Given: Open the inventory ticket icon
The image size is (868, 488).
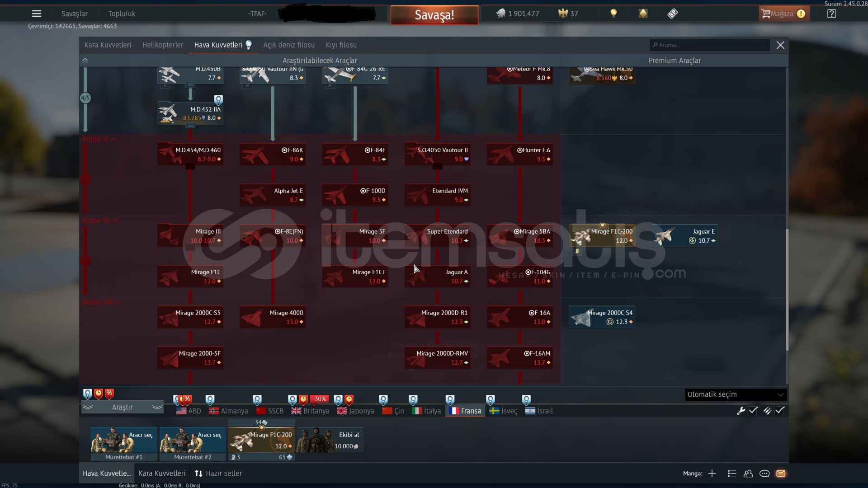Looking at the screenshot, I should pos(672,14).
